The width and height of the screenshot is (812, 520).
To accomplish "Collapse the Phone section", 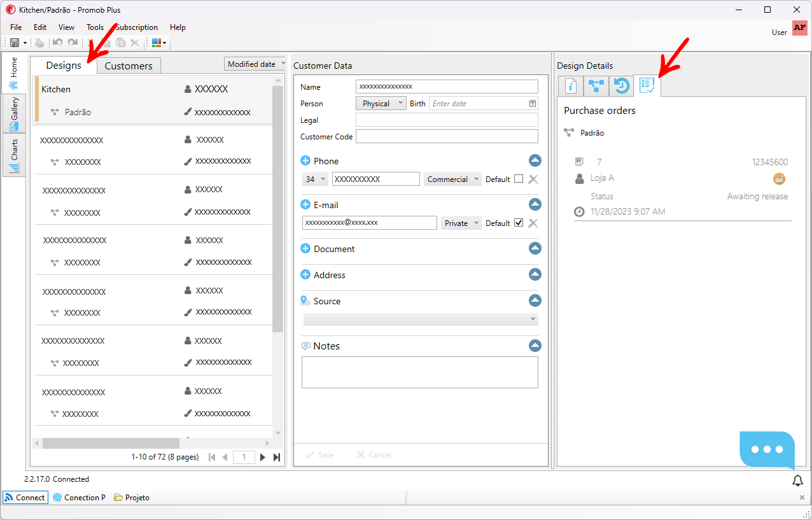I will click(x=535, y=160).
